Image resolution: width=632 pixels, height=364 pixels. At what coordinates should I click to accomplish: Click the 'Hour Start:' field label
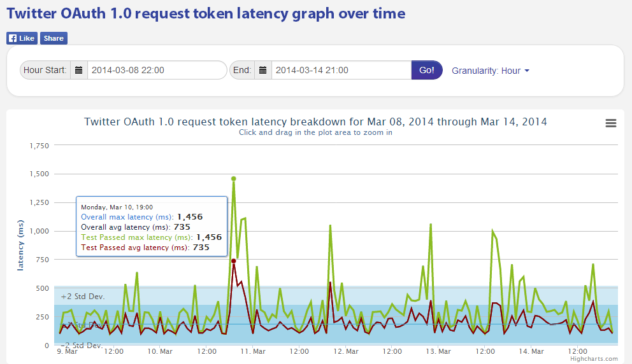(x=45, y=70)
